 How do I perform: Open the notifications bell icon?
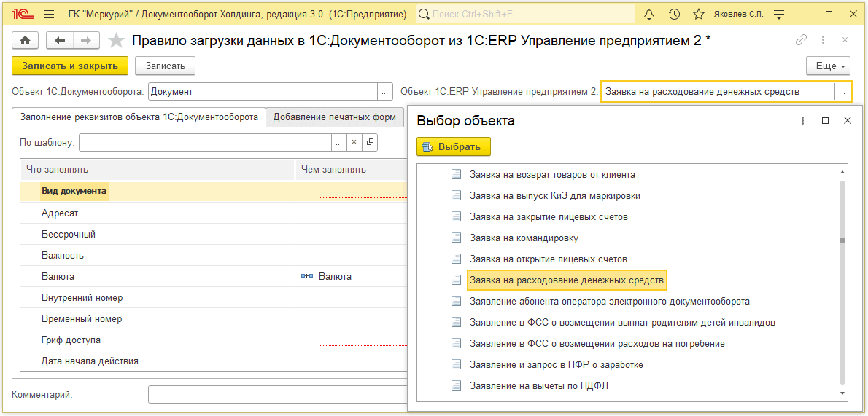tap(649, 15)
